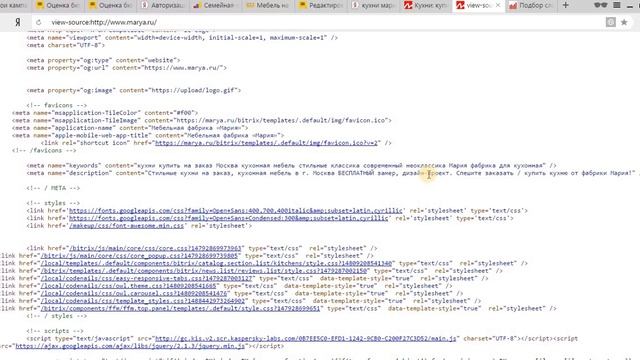The image size is (640, 360).
Task: Open a new tab with the plus button
Action: [x=565, y=5]
